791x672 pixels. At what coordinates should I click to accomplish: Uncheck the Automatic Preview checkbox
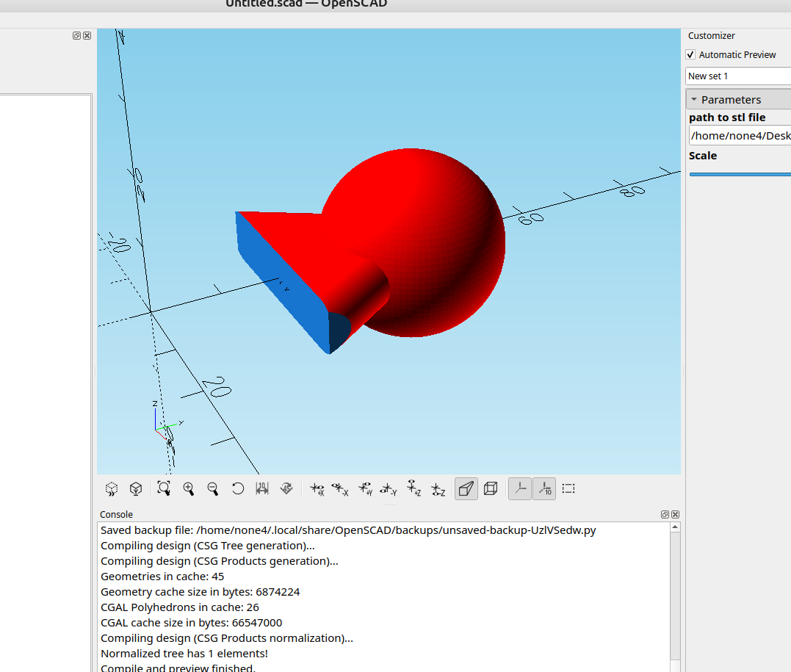pos(690,55)
